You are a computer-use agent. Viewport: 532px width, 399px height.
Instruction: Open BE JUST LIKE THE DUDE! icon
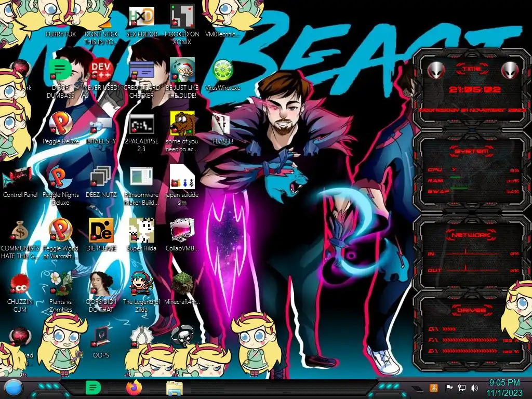(182, 70)
